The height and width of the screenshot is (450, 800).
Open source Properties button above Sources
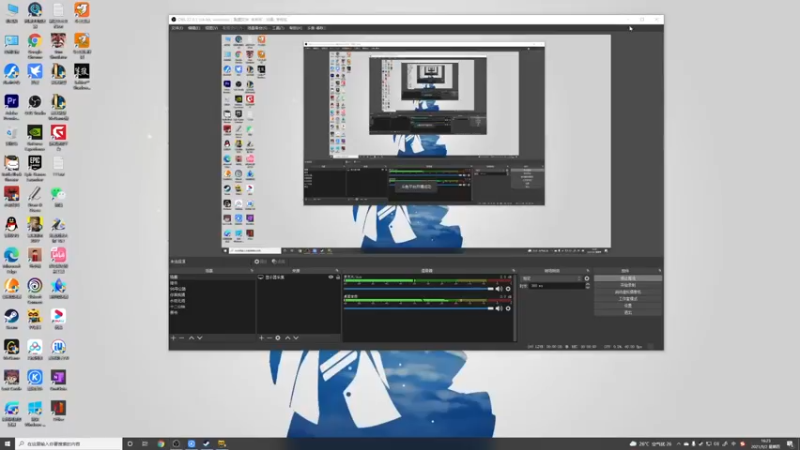pyautogui.click(x=260, y=261)
